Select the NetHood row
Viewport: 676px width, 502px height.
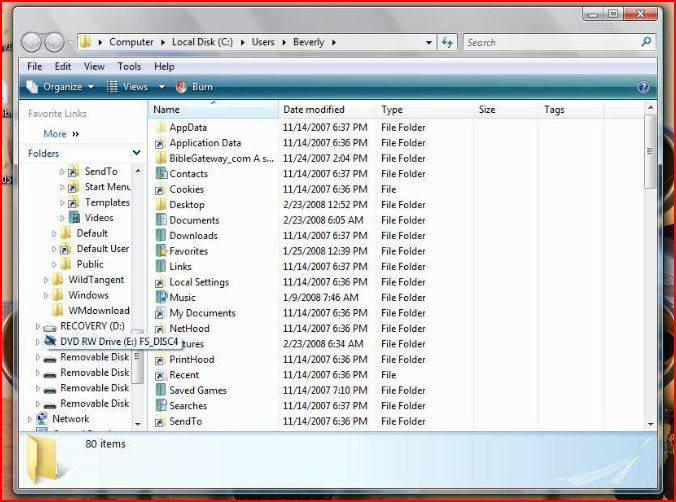coord(291,329)
